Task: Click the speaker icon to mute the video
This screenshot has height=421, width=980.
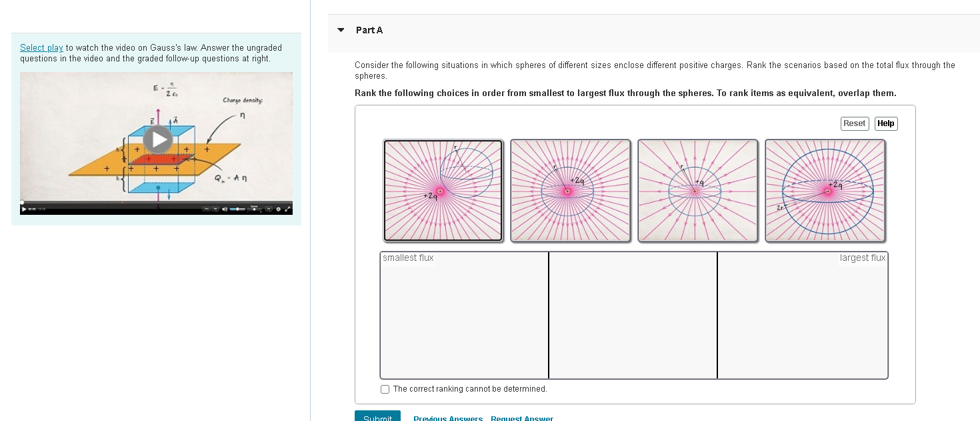Action: (225, 209)
